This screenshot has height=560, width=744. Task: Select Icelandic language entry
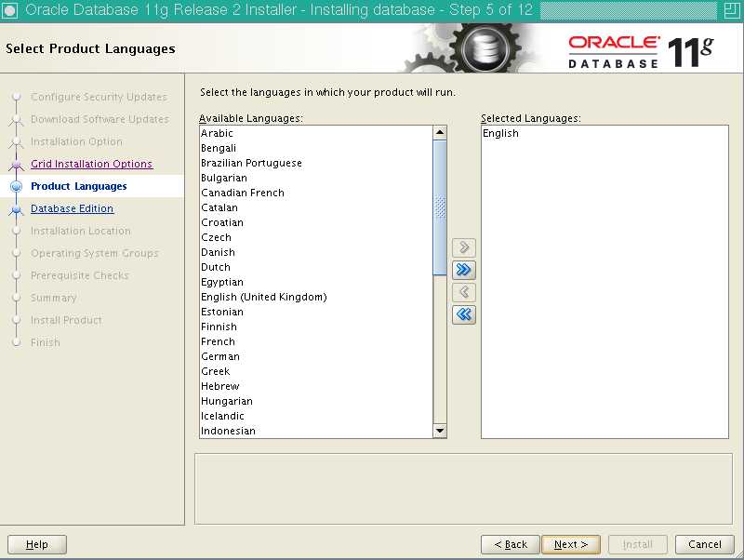[316, 416]
